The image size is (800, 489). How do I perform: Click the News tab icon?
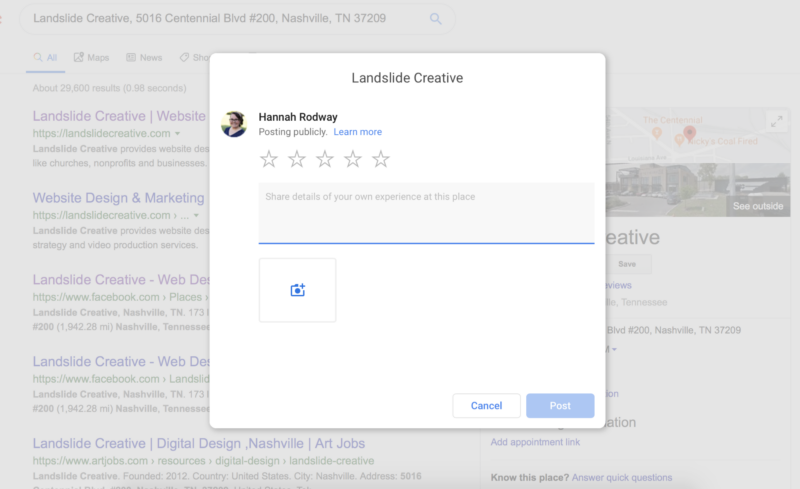[131, 57]
